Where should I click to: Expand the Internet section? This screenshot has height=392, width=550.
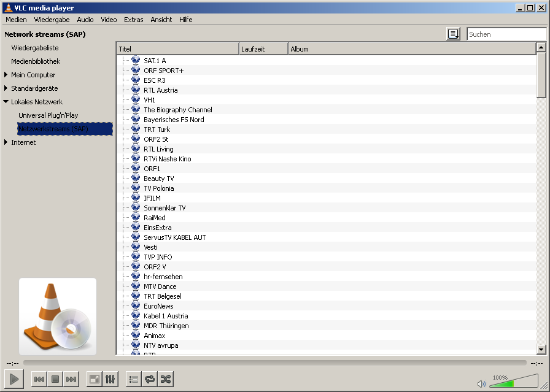point(6,142)
